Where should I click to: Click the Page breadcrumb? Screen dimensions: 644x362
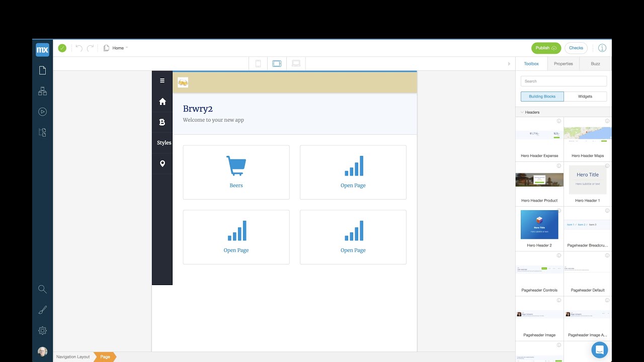(x=105, y=357)
